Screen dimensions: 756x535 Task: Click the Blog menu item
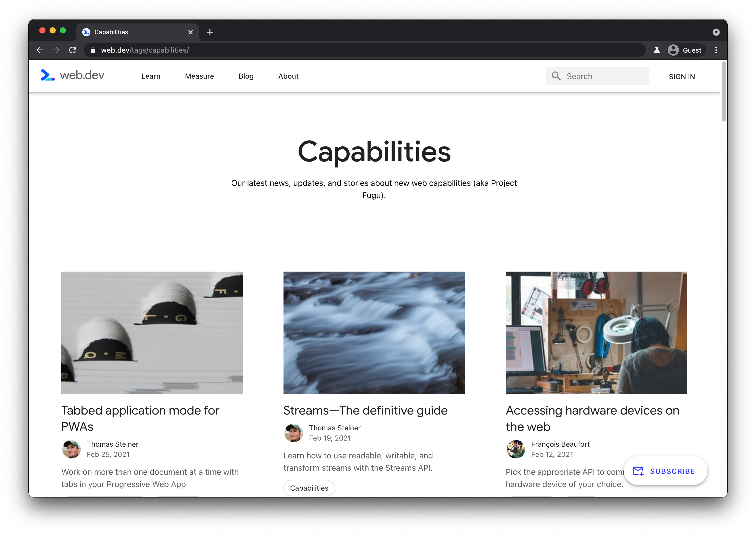coord(246,76)
